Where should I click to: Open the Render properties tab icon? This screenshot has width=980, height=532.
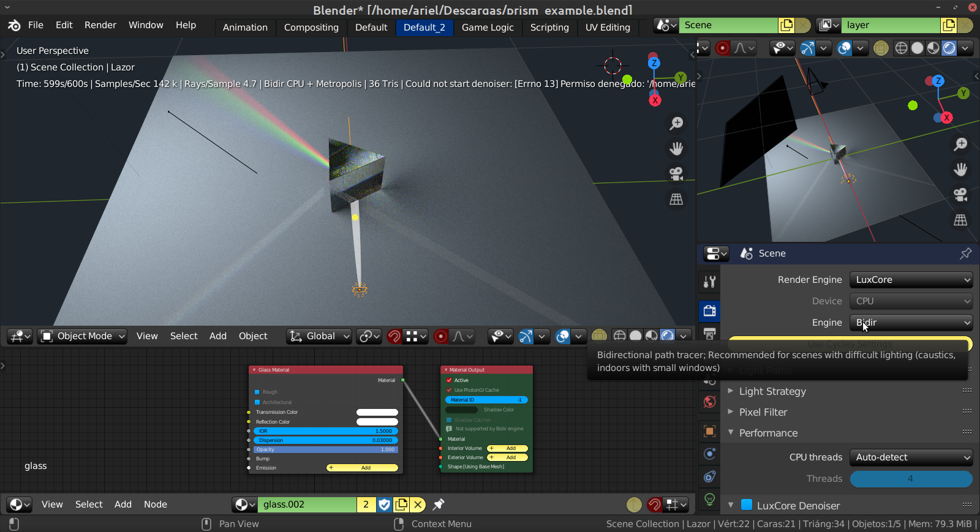pyautogui.click(x=710, y=311)
